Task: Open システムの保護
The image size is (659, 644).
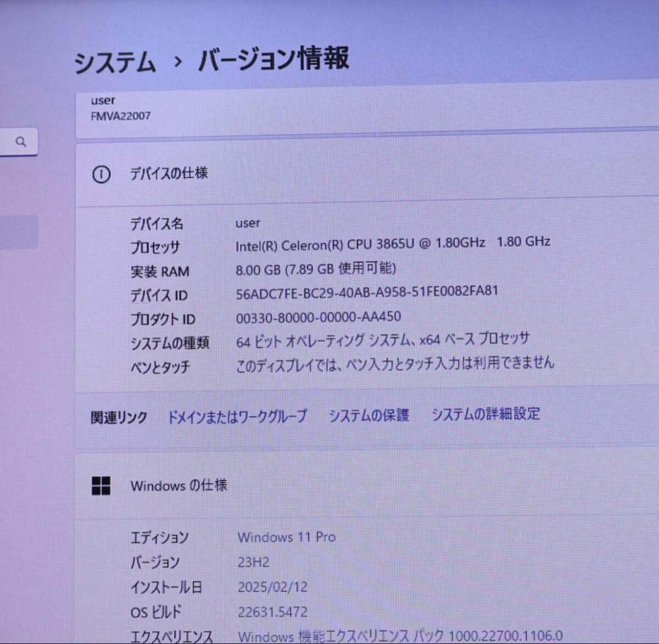Action: pyautogui.click(x=369, y=414)
